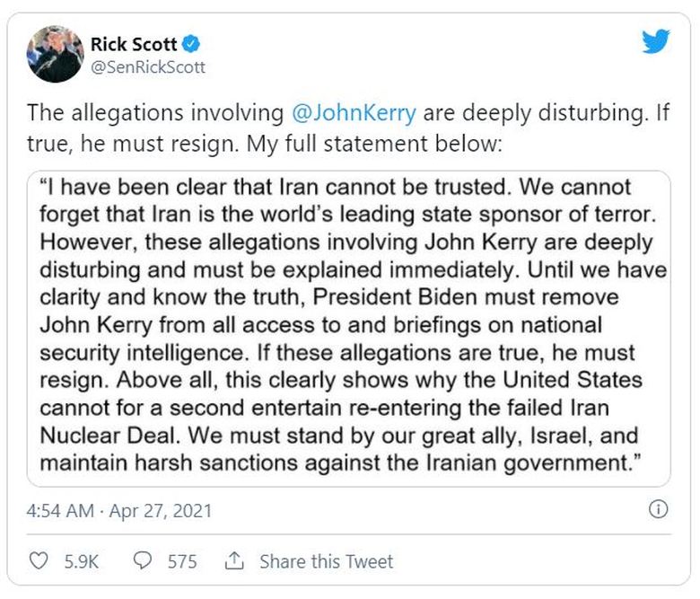Open the tweet info circle icon

pos(658,509)
